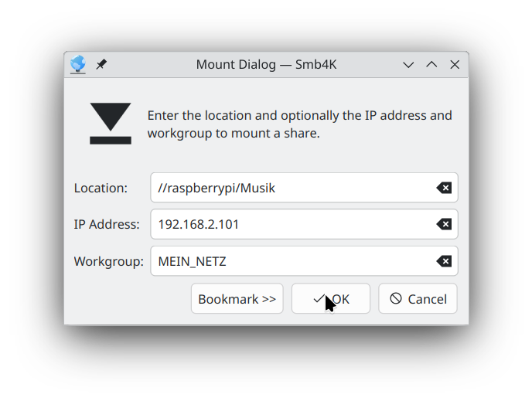Open the Smb4K window menu icon
The height and width of the screenshot is (401, 532).
77,65
